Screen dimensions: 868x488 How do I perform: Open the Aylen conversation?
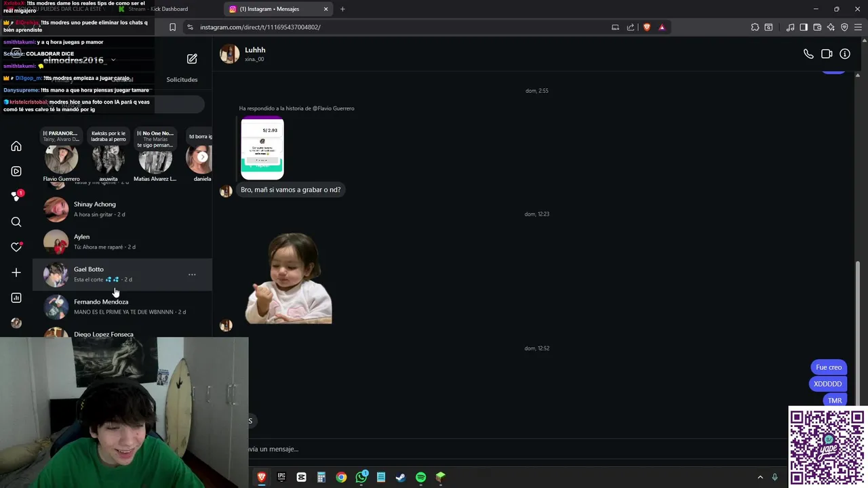pos(122,241)
